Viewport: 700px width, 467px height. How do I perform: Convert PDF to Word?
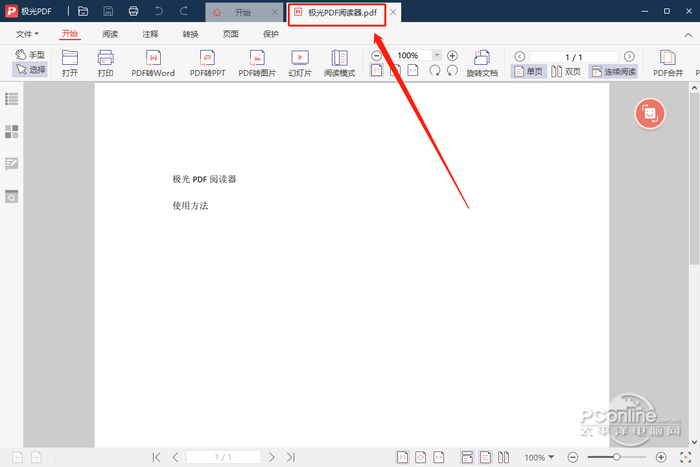153,63
